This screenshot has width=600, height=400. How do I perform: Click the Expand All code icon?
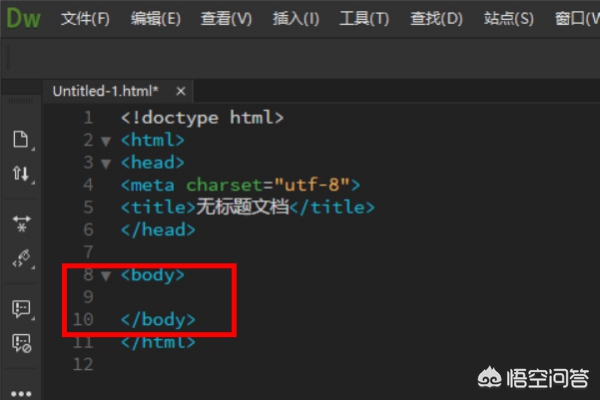point(21,224)
